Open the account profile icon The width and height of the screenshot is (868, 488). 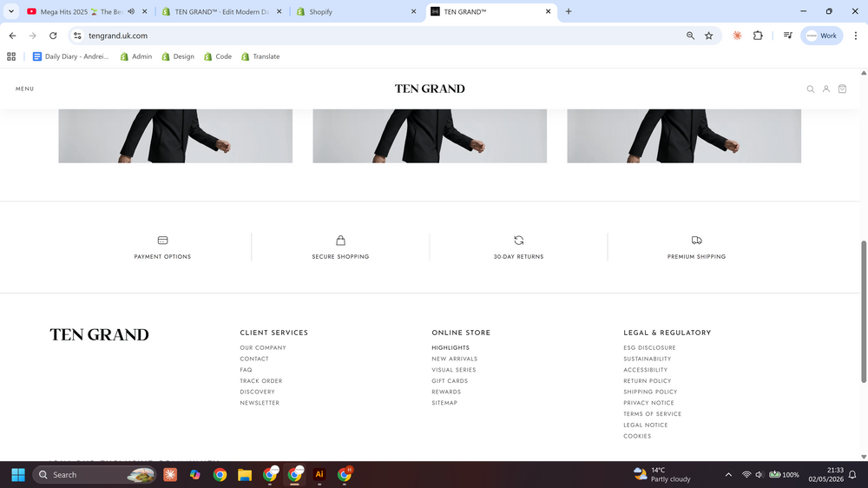pos(826,89)
